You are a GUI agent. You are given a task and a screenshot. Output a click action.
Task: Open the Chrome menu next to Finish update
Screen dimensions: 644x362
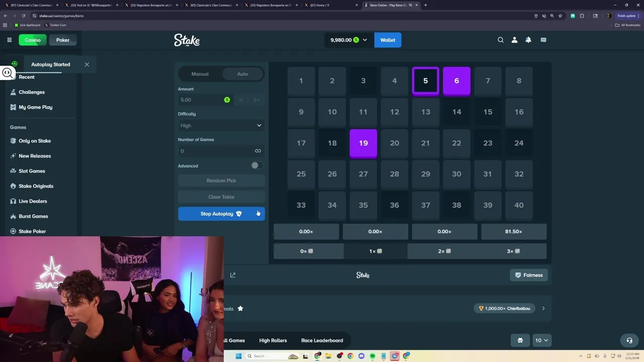(638, 16)
